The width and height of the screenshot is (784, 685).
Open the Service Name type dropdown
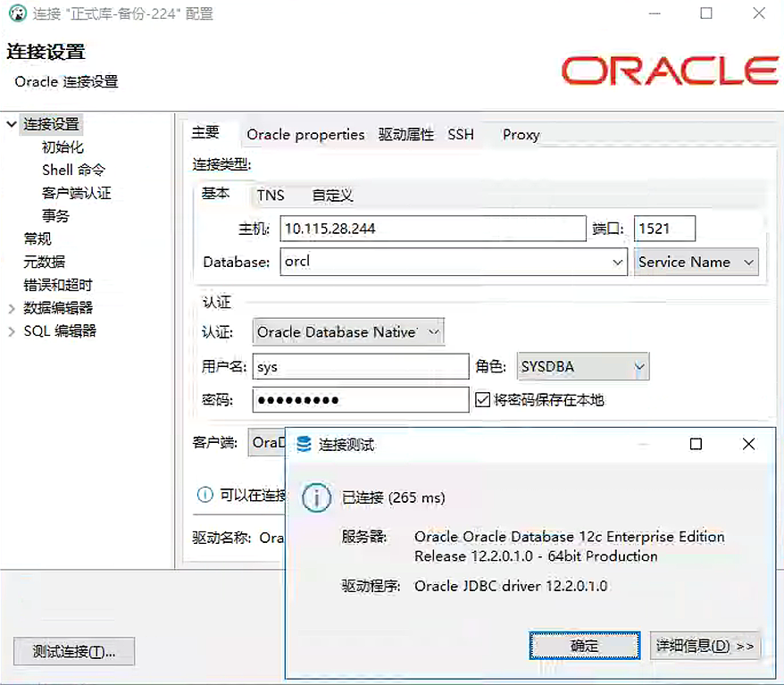[x=696, y=262]
